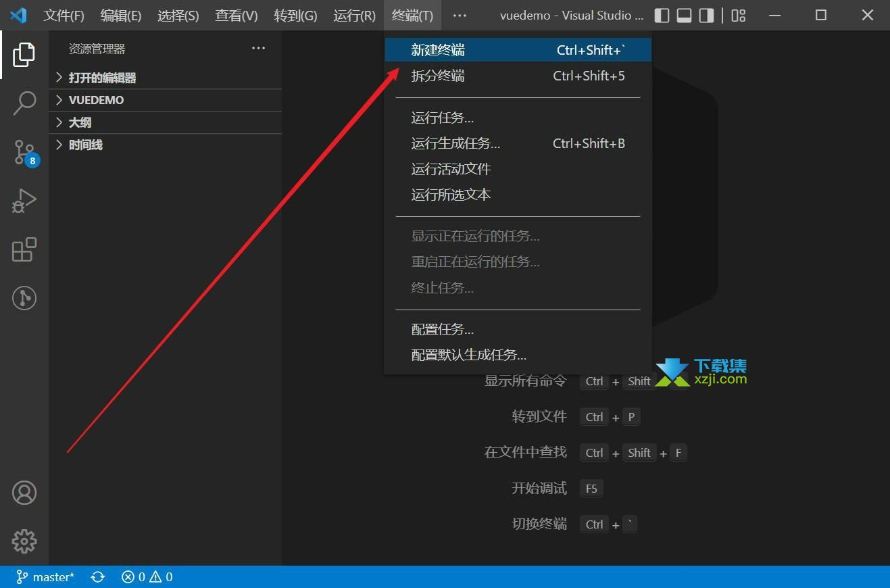Choose 配置任务... menu entry
This screenshot has height=588, width=890.
pos(518,329)
